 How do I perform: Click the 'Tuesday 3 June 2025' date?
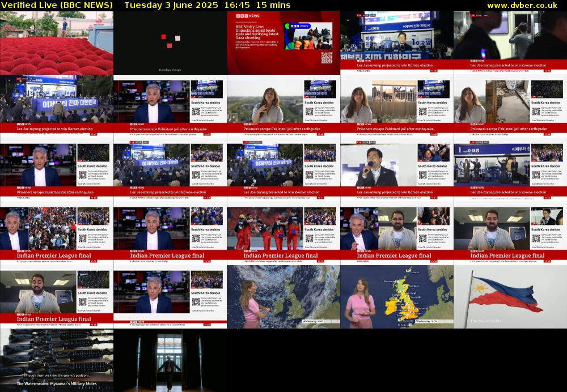tap(171, 6)
